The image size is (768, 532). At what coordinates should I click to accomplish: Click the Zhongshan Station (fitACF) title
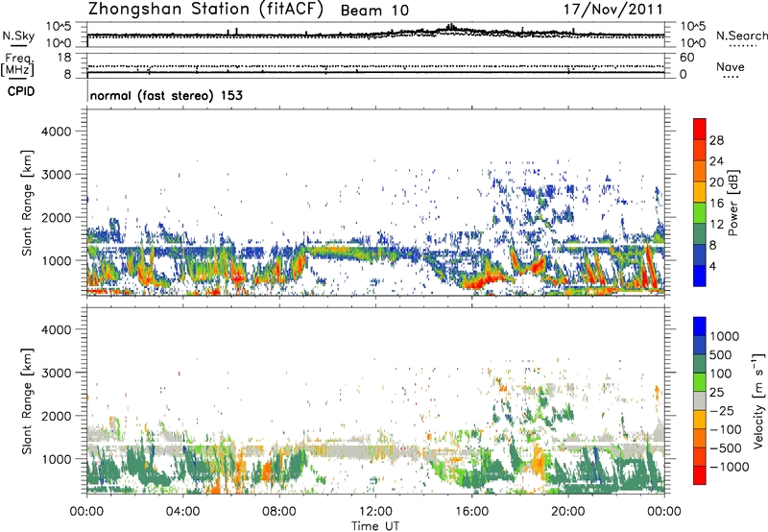pyautogui.click(x=211, y=11)
